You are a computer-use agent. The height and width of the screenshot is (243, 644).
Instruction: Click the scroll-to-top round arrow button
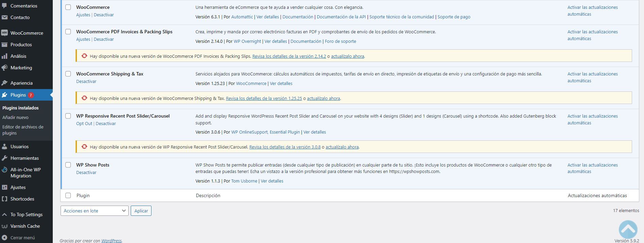click(x=628, y=229)
